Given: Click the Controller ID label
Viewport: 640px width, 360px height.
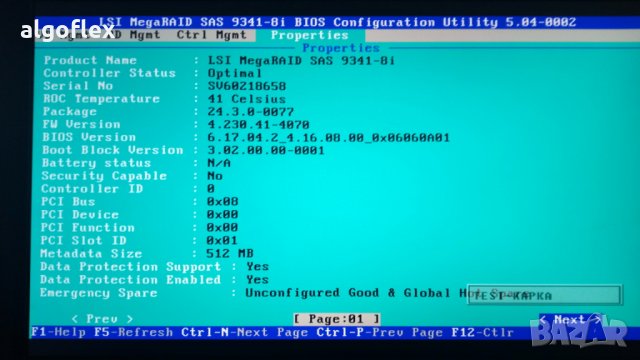Looking at the screenshot, I should pos(92,189).
